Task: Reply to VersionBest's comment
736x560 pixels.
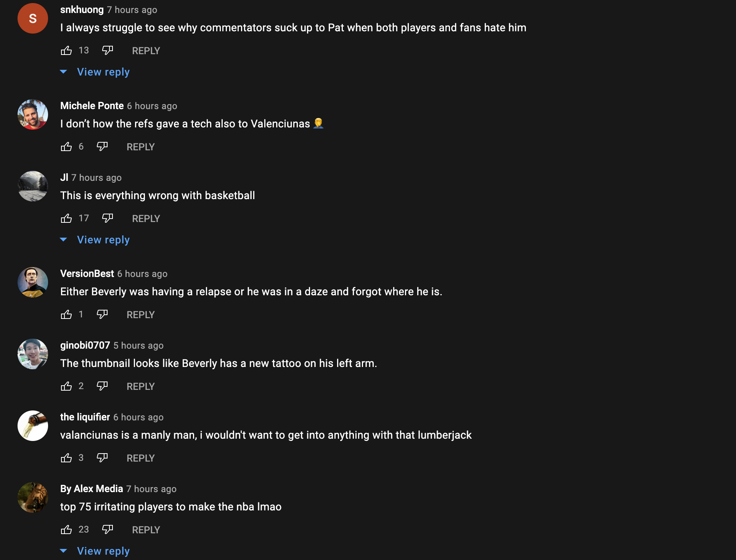Action: 140,315
